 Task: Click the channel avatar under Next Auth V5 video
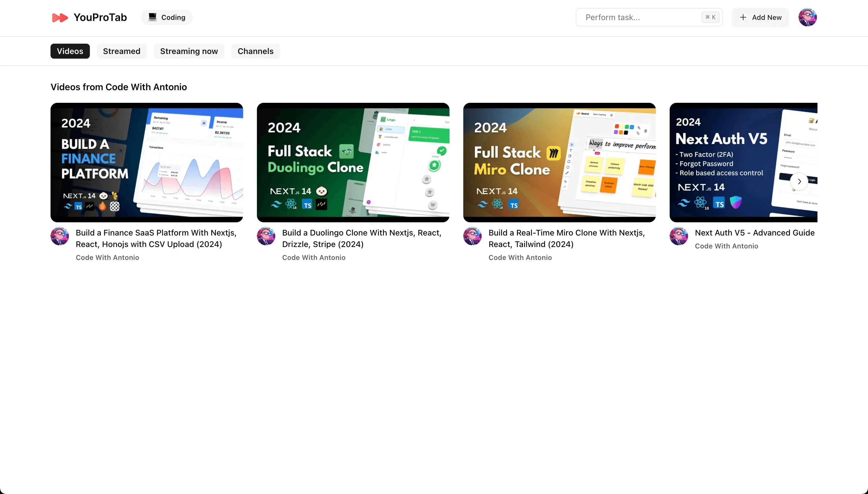(x=679, y=236)
